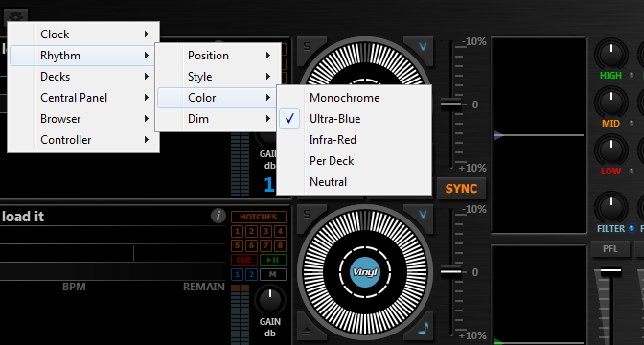Viewport: 644px width, 345px height.
Task: Choose Per Deck rhythm color
Action: pos(354,161)
